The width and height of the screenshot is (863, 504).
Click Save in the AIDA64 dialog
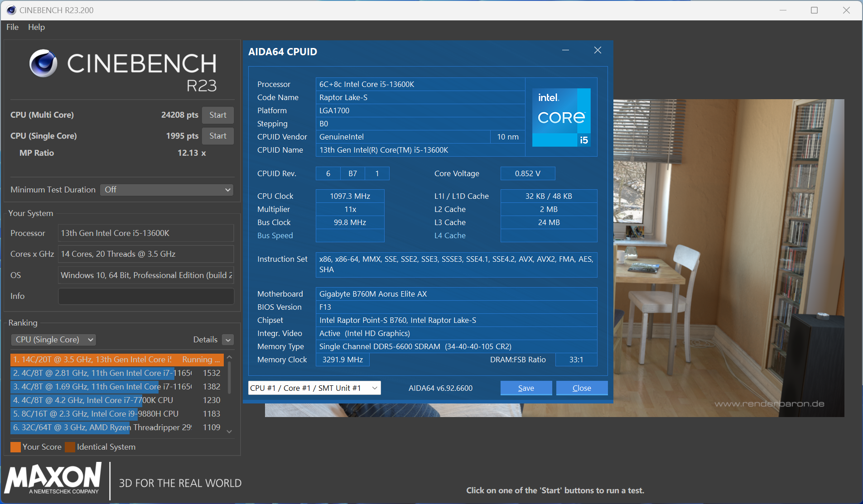pos(526,388)
